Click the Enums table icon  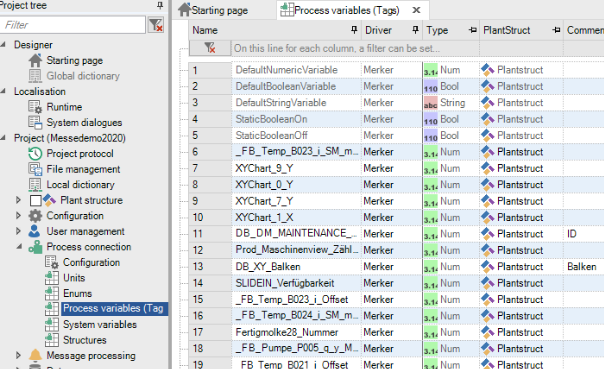51,293
